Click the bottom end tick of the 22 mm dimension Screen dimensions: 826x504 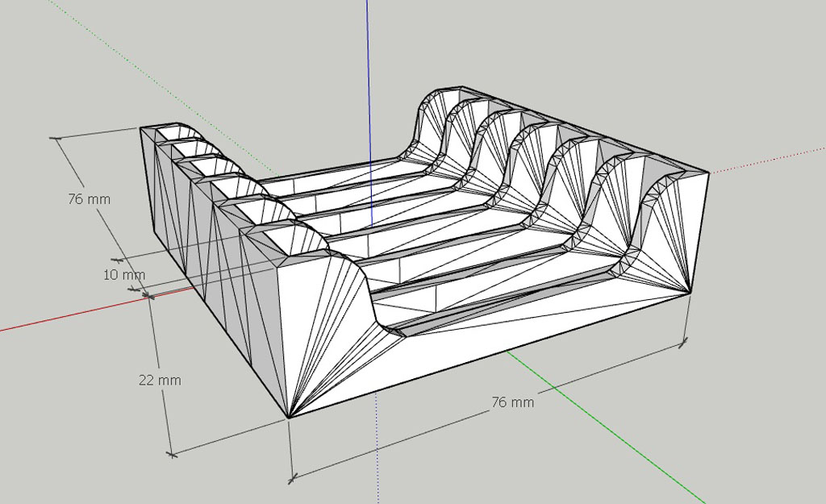click(x=171, y=455)
